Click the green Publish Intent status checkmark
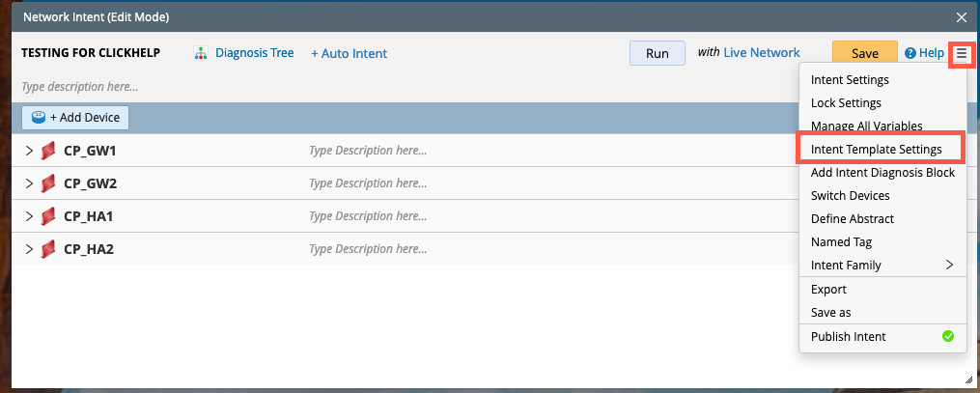This screenshot has width=980, height=393. (947, 336)
